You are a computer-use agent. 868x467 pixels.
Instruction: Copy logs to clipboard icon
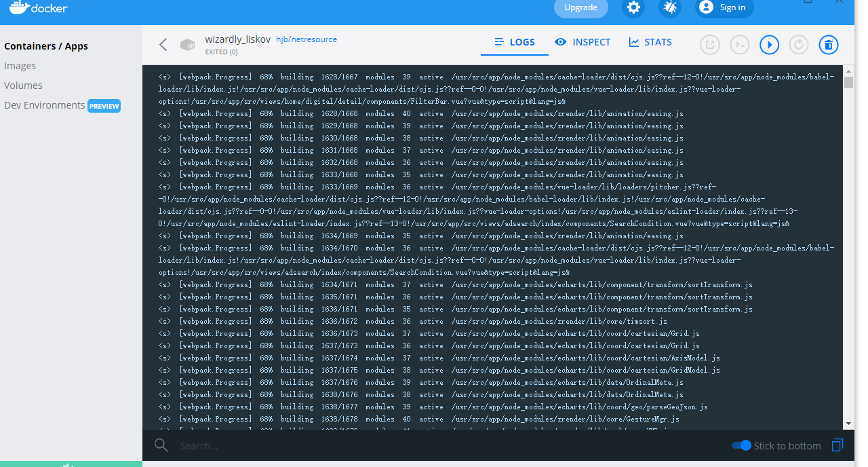point(837,445)
